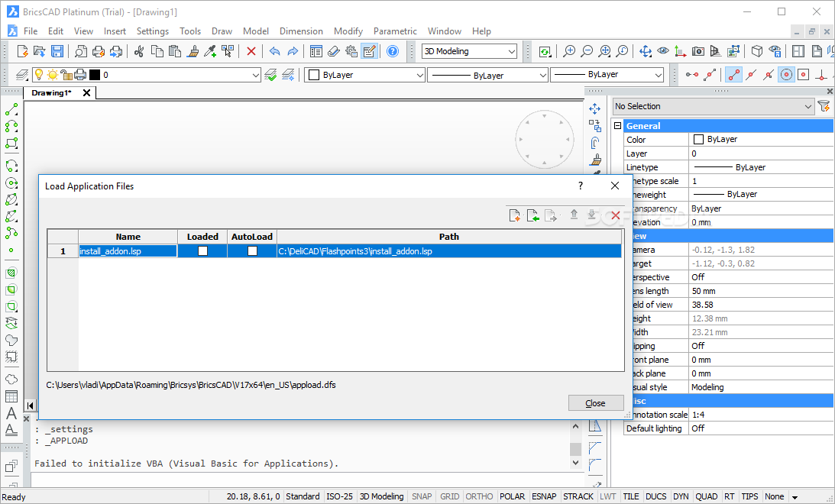The height and width of the screenshot is (504, 835).
Task: Remove the entry with the dialog's red X icon
Action: coord(616,215)
